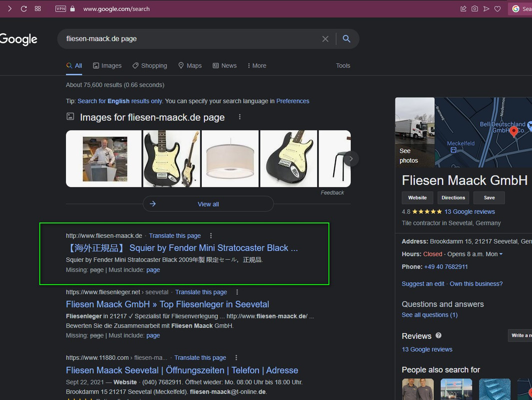Image resolution: width=532 pixels, height=400 pixels.
Task: Click the send/flow arrow icon in toolbar
Action: click(486, 9)
